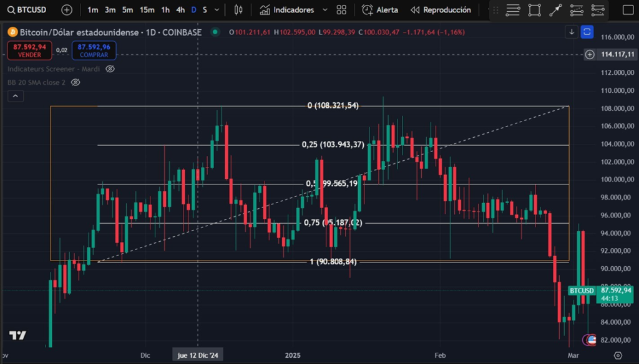Select the 5m timeframe
Image resolution: width=639 pixels, height=364 pixels.
coord(127,10)
